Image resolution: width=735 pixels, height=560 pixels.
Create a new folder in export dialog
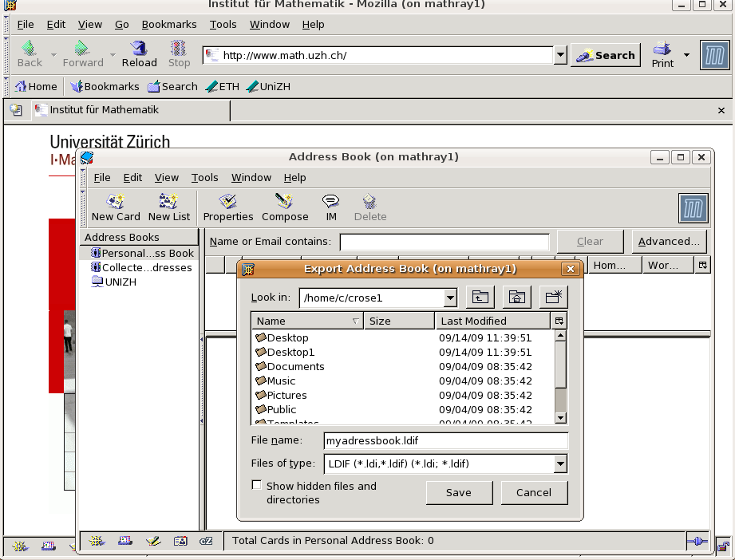coord(553,298)
